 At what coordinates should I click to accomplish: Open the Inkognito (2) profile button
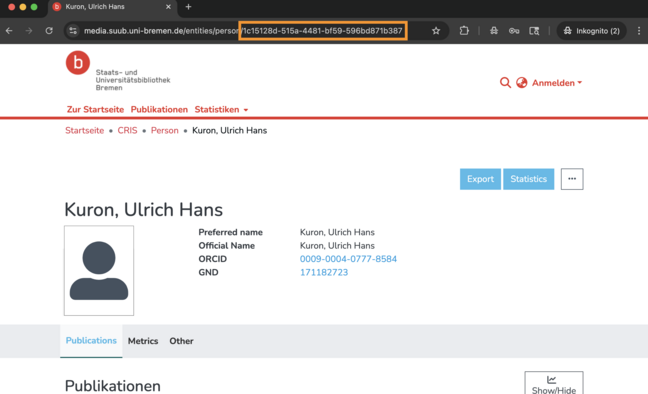pyautogui.click(x=591, y=31)
